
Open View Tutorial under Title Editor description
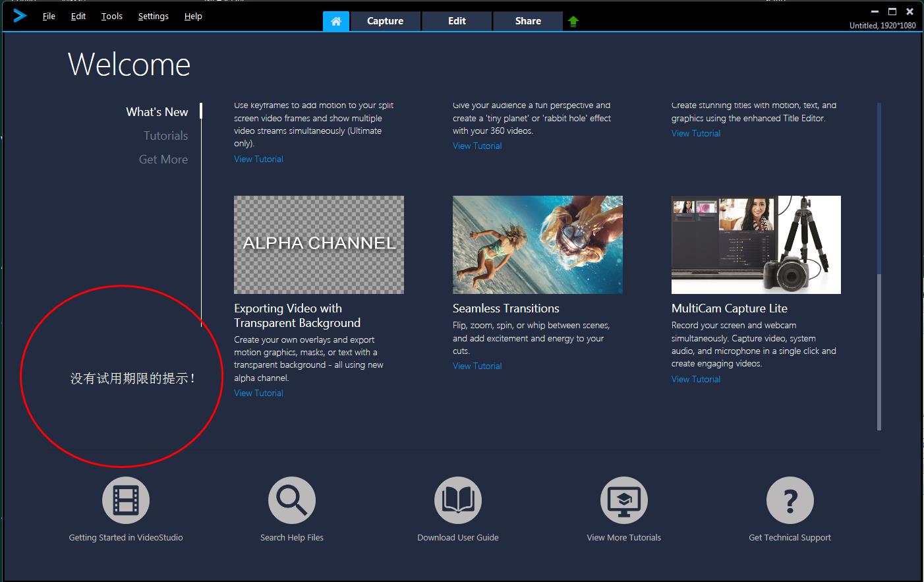coord(696,133)
